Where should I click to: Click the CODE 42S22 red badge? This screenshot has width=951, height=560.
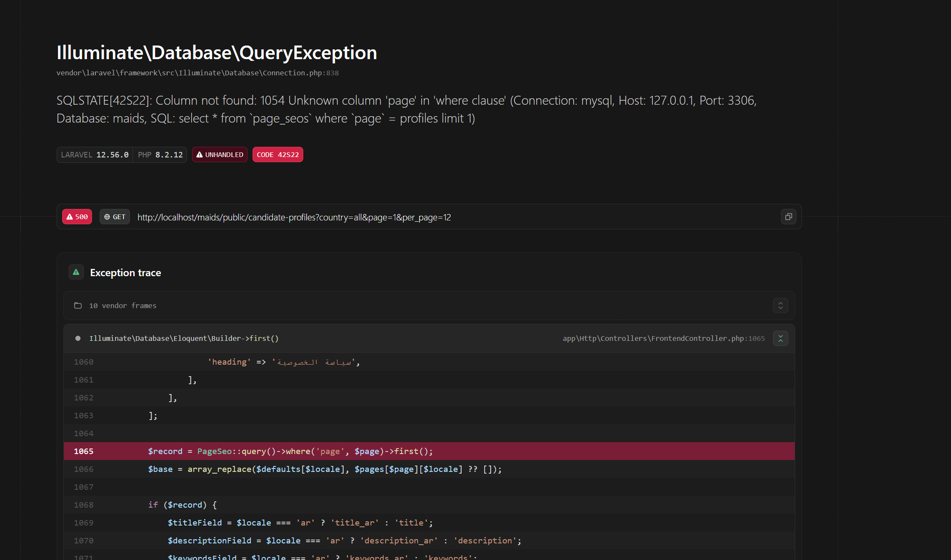coord(278,155)
